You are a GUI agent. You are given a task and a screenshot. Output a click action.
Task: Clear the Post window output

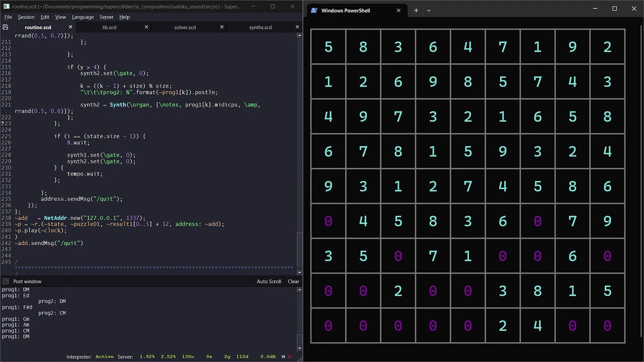(x=293, y=282)
